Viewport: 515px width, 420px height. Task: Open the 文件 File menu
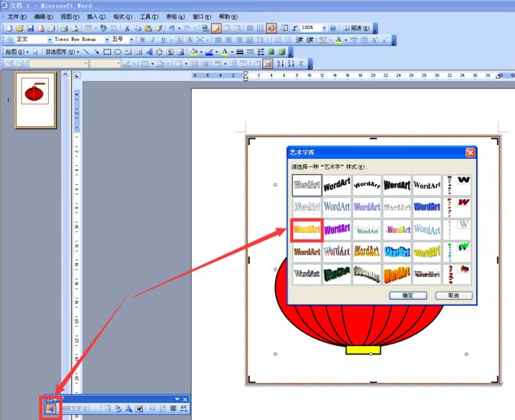(x=17, y=17)
